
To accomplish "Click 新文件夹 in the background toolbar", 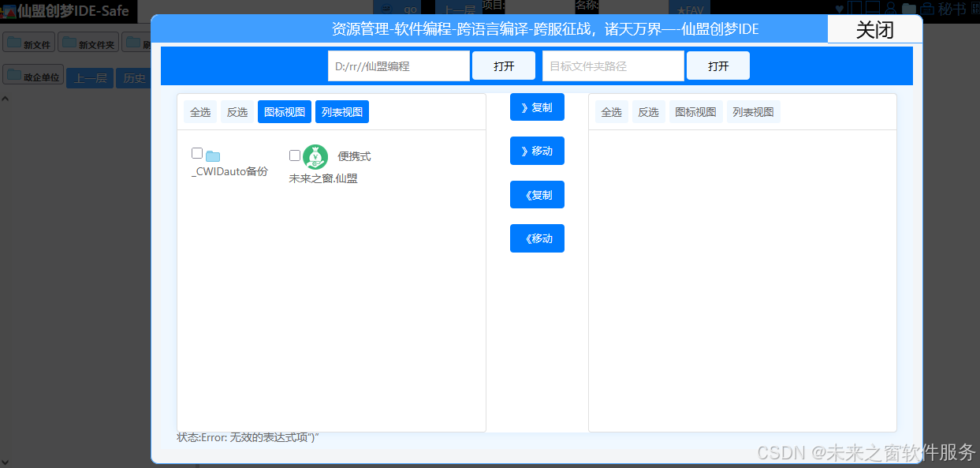I will point(89,43).
